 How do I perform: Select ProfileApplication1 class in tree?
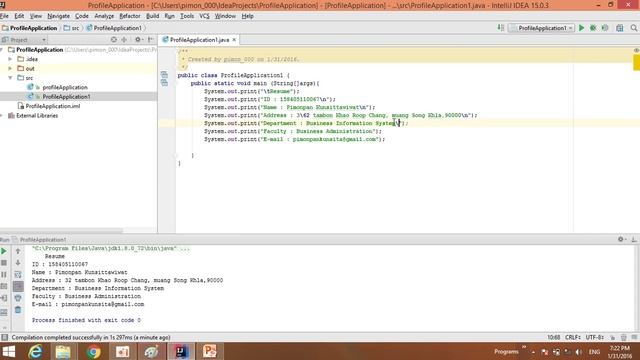pos(67,97)
